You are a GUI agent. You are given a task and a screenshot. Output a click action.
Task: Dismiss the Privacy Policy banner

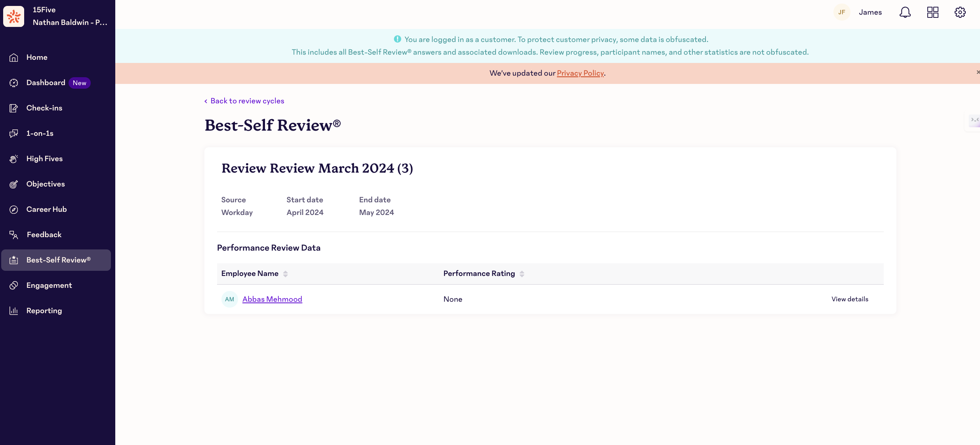[978, 72]
